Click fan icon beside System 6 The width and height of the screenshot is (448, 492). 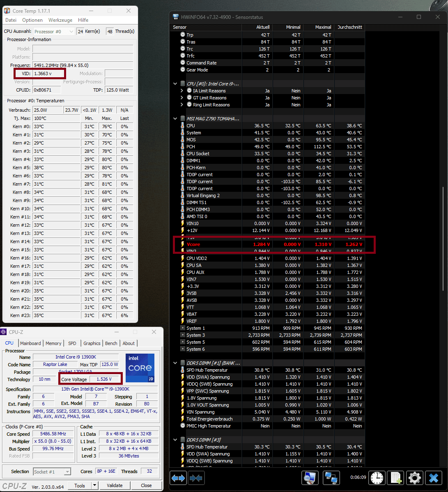point(183,349)
